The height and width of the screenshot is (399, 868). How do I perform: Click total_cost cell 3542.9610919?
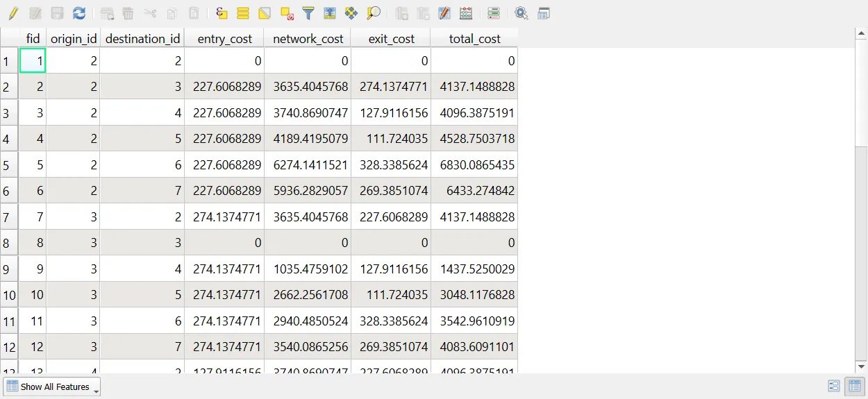coord(474,321)
